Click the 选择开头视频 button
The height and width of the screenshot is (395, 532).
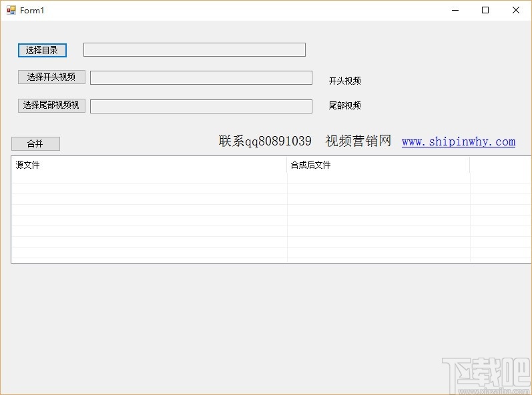click(x=51, y=77)
